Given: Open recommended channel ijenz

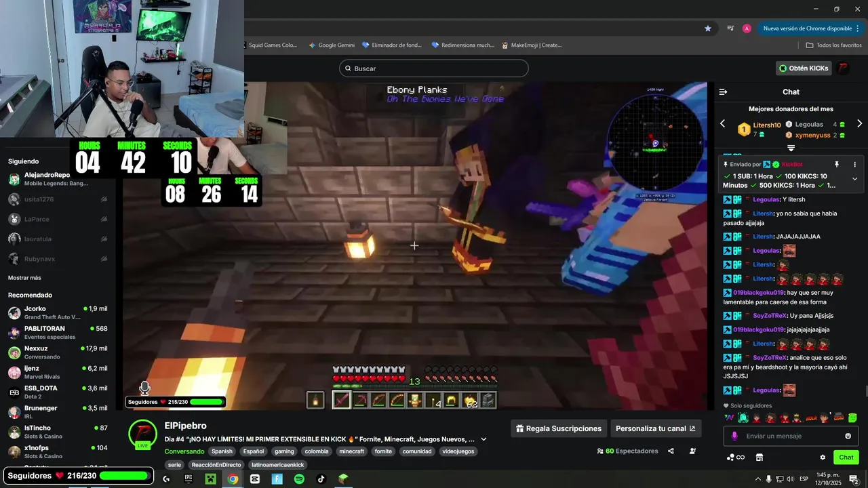Looking at the screenshot, I should point(58,372).
